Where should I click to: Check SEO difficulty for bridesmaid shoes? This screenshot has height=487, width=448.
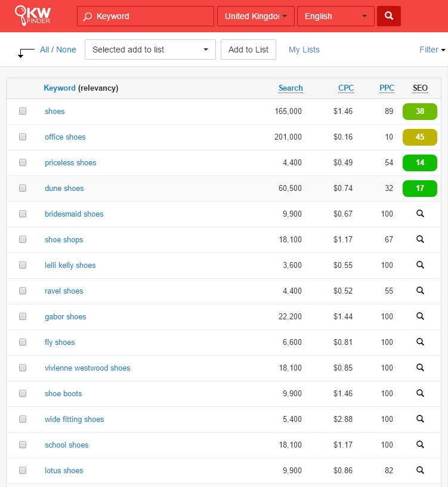pos(420,214)
